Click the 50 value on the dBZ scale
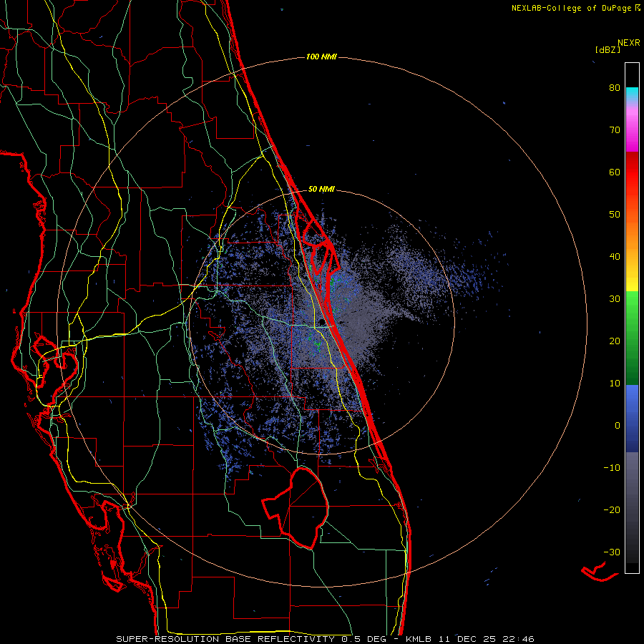 click(615, 215)
